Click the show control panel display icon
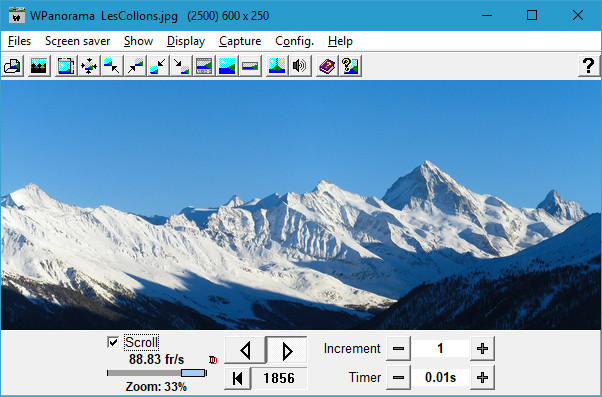This screenshot has height=397, width=602. pos(204,66)
